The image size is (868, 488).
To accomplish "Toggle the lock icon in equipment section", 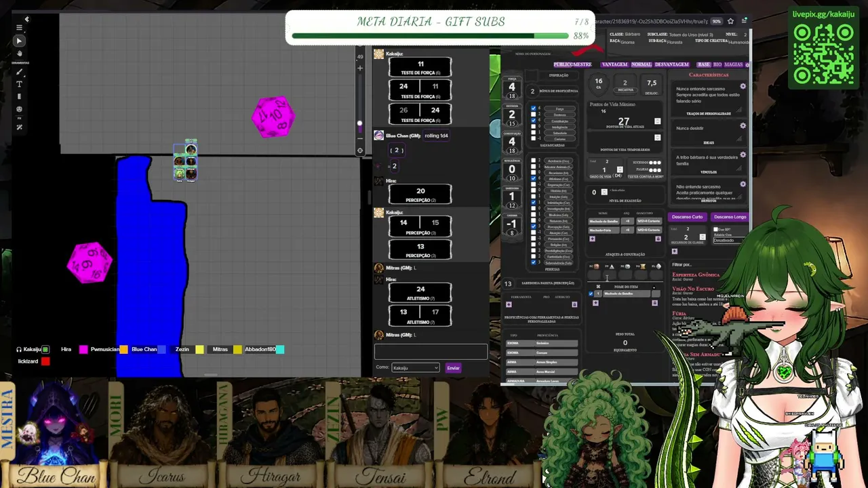I will coord(654,303).
